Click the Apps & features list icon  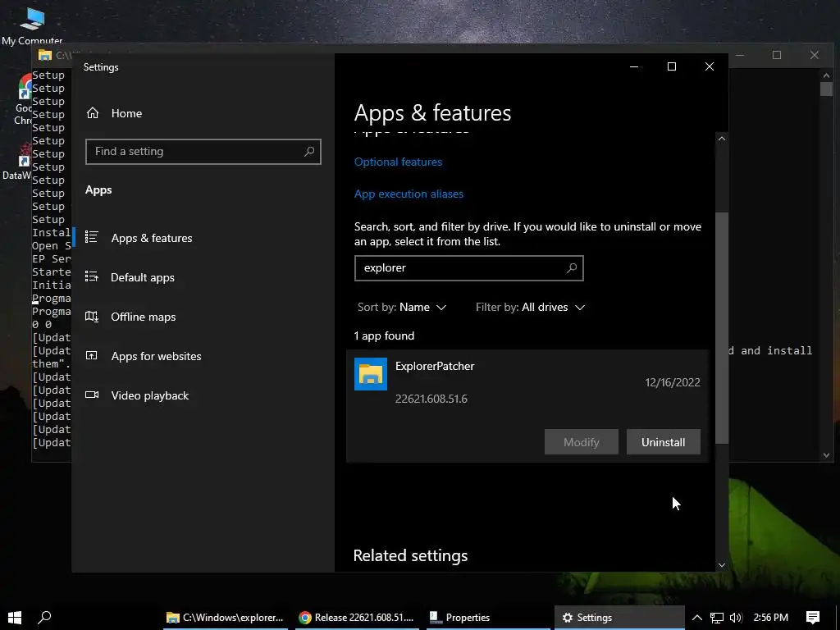[92, 237]
